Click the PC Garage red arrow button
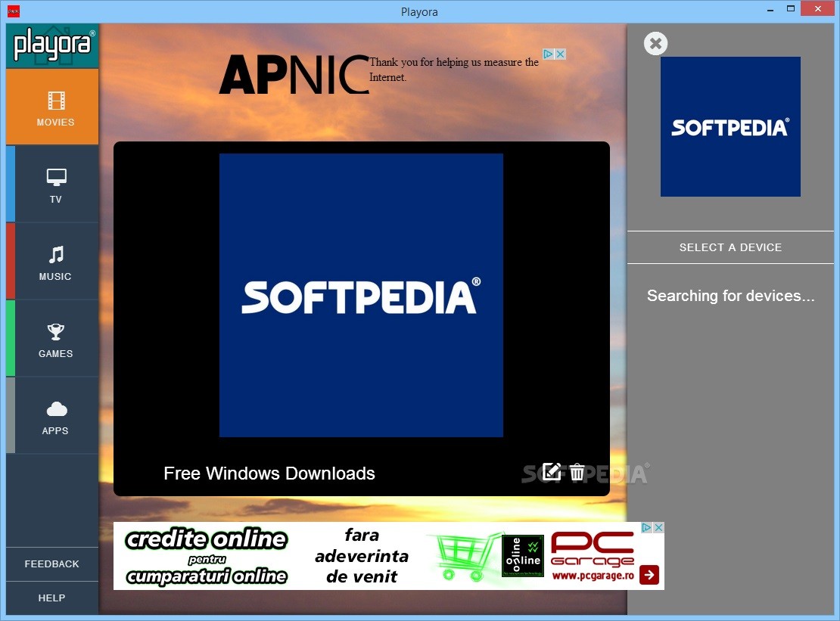Image resolution: width=840 pixels, height=621 pixels. (x=649, y=574)
